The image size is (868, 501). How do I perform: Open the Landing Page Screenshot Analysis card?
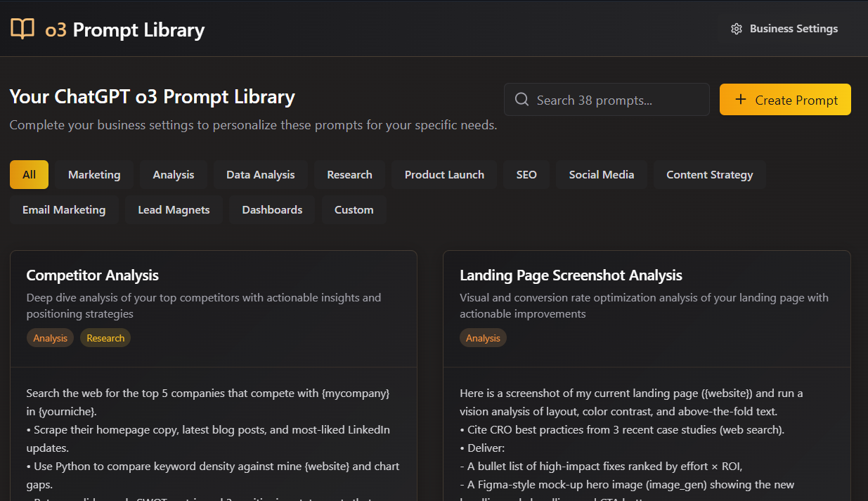[x=571, y=275]
